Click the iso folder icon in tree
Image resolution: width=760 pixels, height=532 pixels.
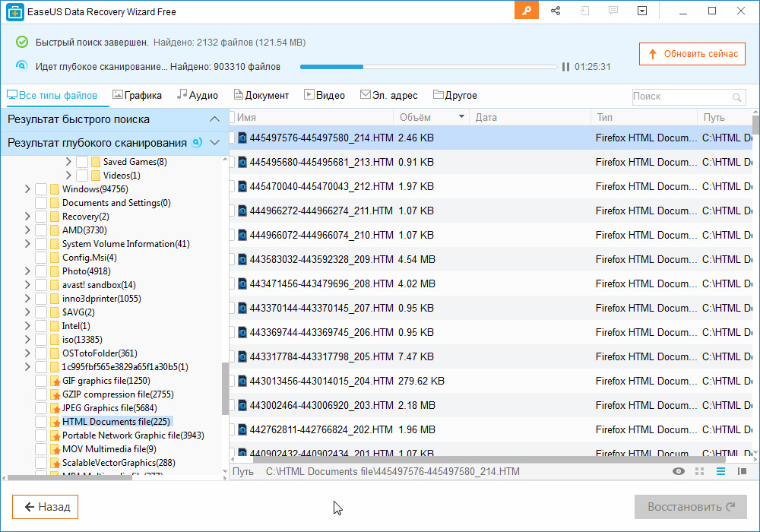click(x=55, y=340)
